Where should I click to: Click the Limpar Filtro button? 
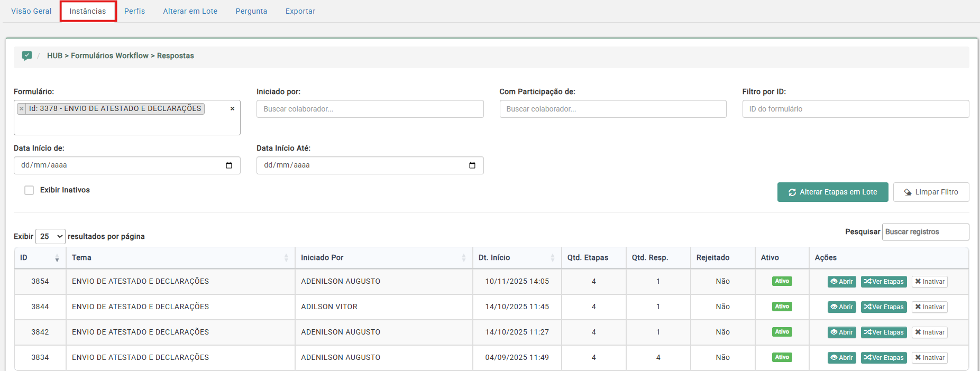(x=931, y=192)
